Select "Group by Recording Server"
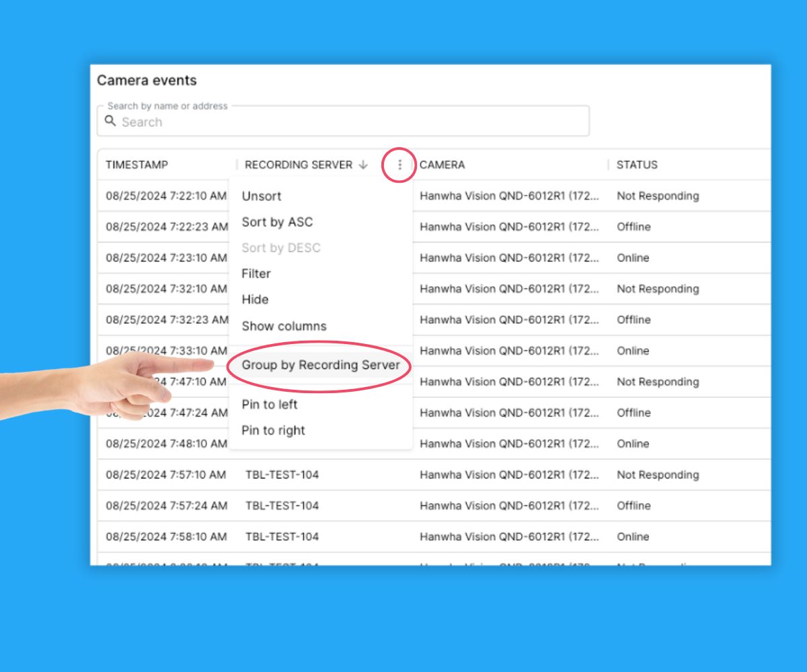 coord(321,365)
